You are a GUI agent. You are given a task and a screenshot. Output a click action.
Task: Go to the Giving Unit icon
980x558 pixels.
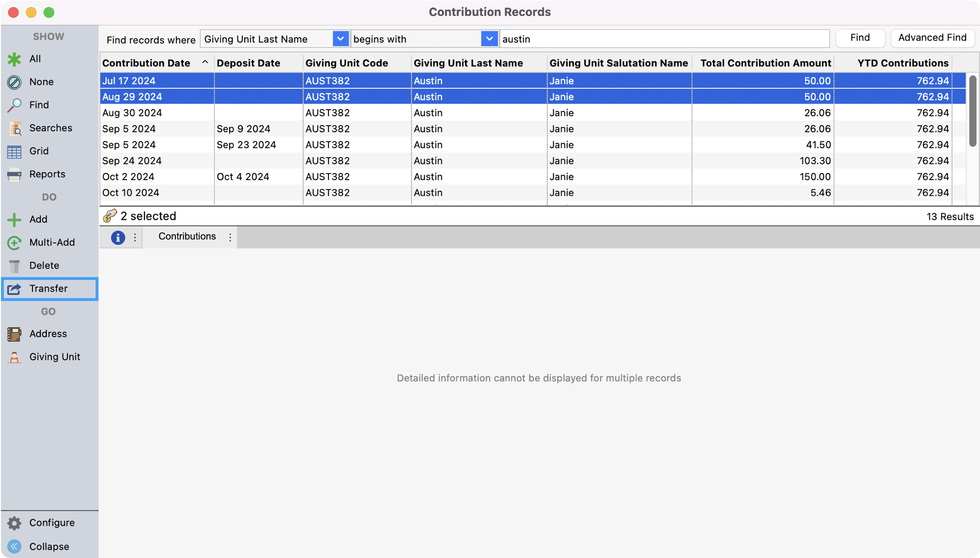(x=14, y=357)
